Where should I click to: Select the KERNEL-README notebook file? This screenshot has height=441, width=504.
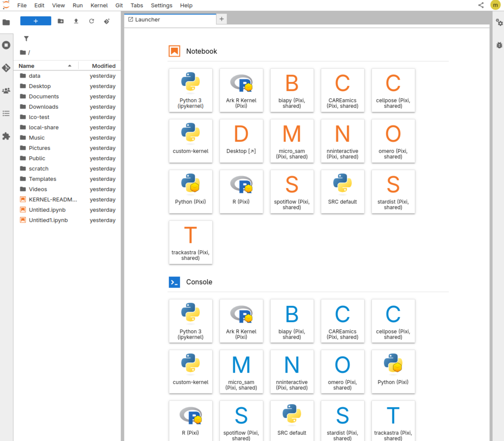click(68, 200)
